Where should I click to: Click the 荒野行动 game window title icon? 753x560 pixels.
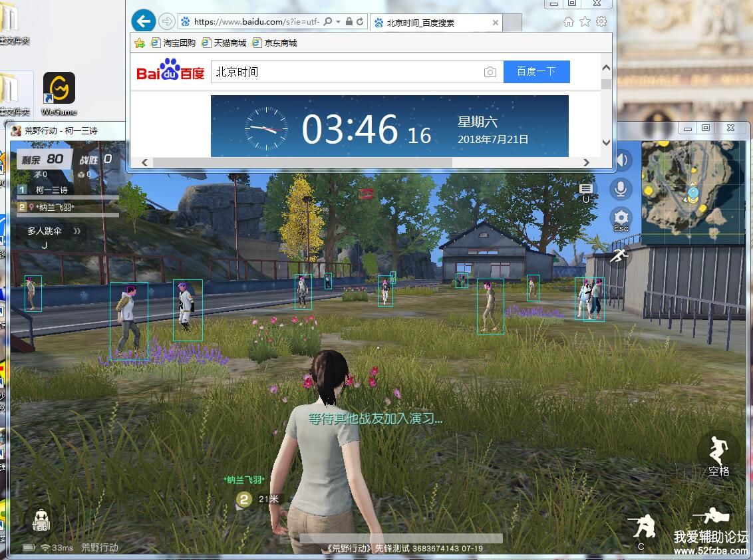pyautogui.click(x=16, y=130)
